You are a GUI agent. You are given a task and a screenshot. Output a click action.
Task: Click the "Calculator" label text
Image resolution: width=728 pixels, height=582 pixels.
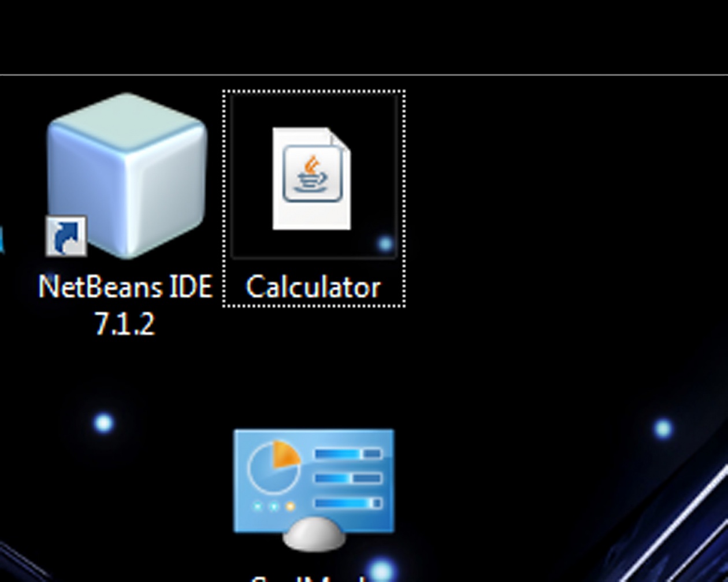click(314, 287)
